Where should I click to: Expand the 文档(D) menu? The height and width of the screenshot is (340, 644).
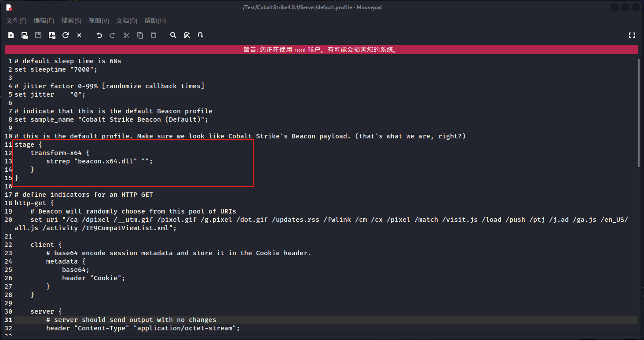(x=127, y=21)
